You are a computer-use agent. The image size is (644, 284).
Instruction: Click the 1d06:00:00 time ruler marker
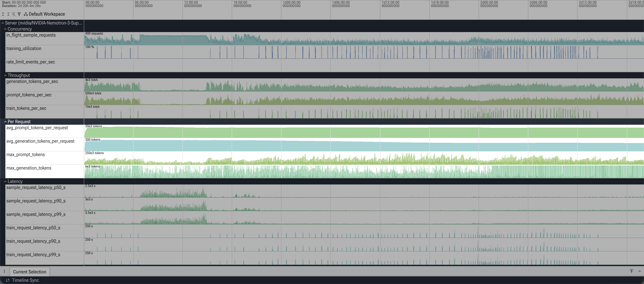341,4
